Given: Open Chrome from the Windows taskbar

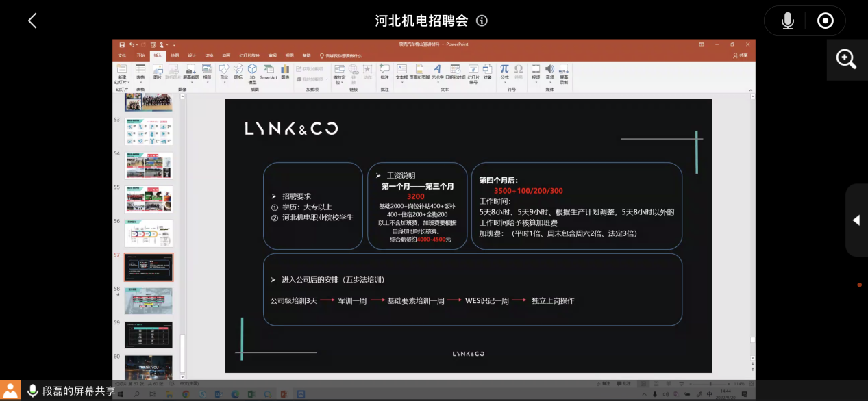Looking at the screenshot, I should [x=186, y=395].
